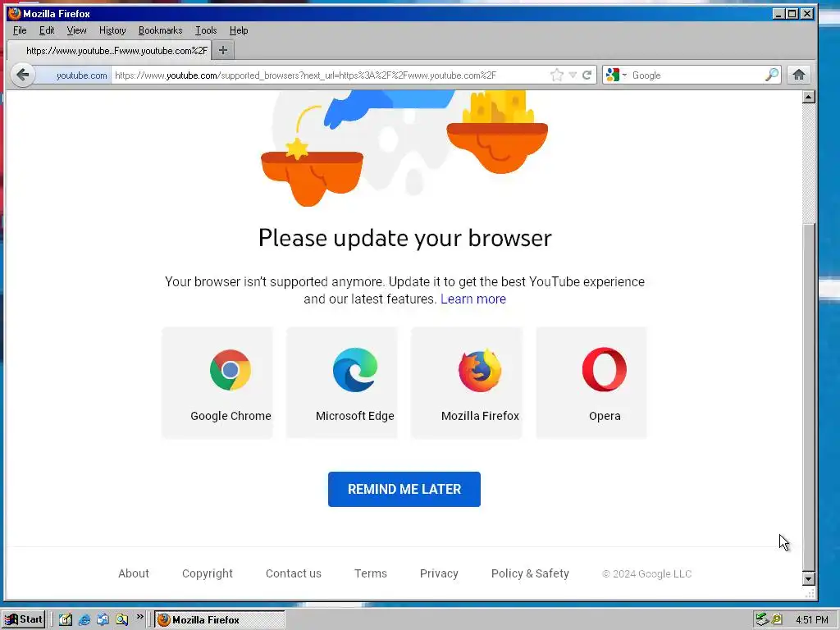Viewport: 840px width, 630px height.
Task: Choose the Opera logo
Action: point(605,370)
